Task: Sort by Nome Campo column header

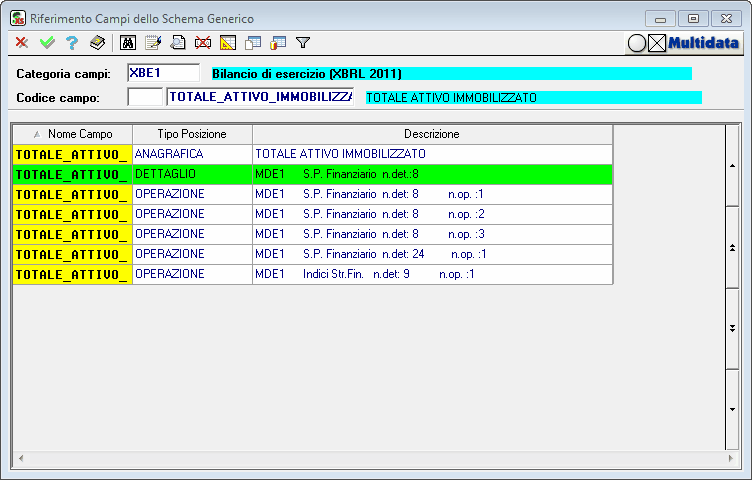Action: tap(72, 134)
